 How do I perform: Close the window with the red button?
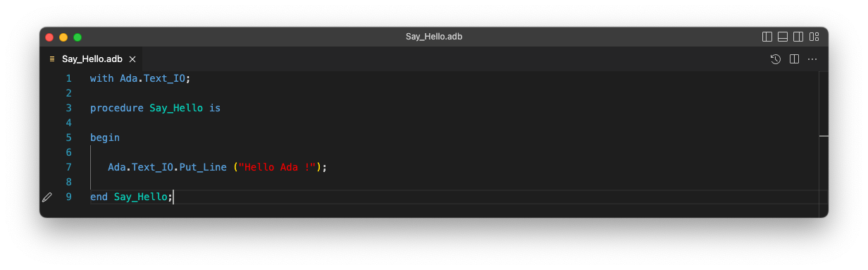(x=49, y=37)
